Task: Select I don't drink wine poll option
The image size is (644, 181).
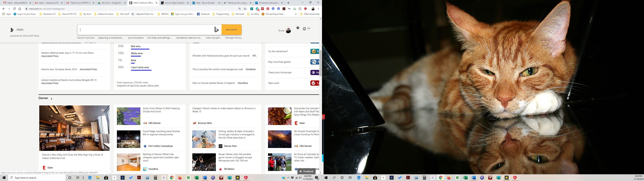Action: pyautogui.click(x=140, y=68)
